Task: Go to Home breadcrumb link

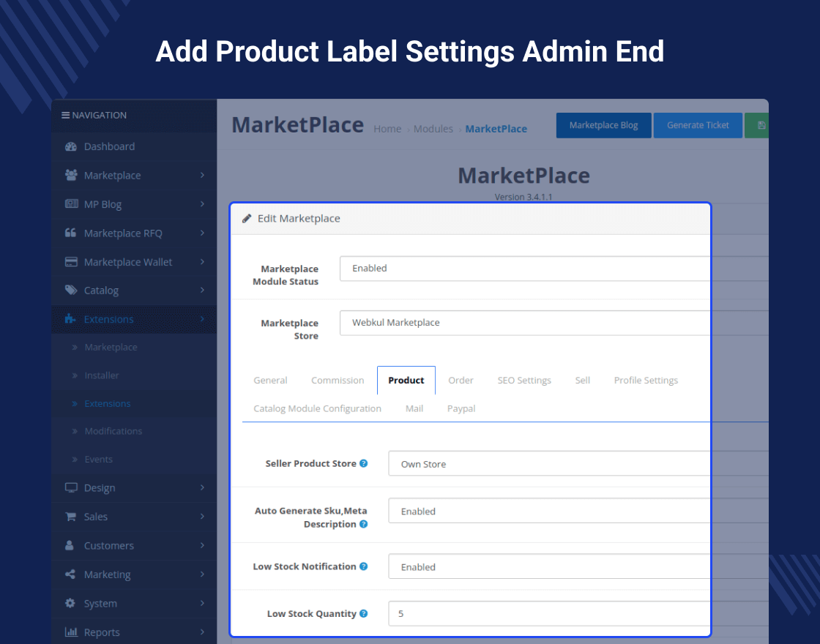Action: (387, 129)
